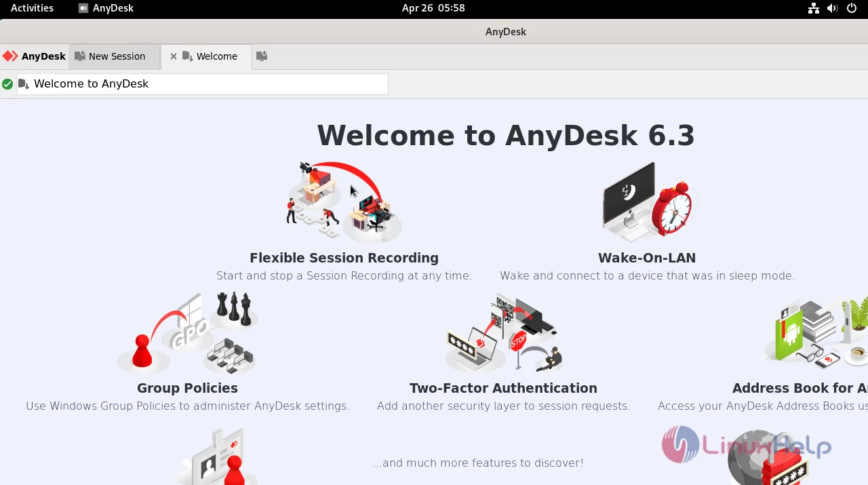Viewport: 868px width, 485px height.
Task: Click text 'Wake and connect to a device that was in sleep mode.'
Action: pyautogui.click(x=647, y=275)
